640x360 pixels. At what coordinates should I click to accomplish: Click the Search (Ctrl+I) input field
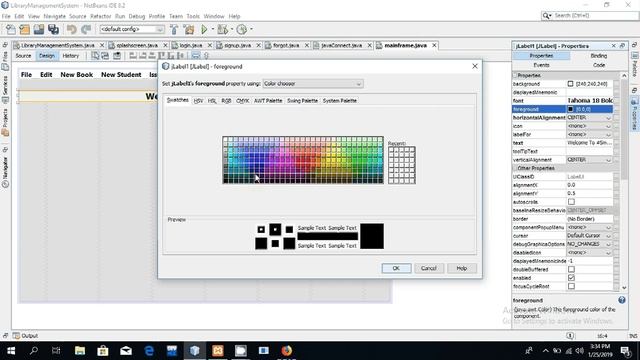click(595, 16)
